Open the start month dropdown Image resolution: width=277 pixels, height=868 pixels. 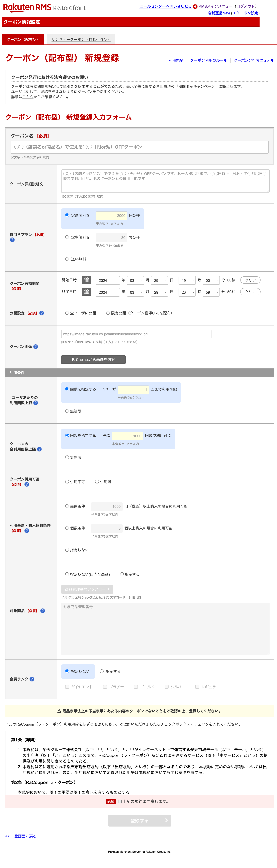136,280
